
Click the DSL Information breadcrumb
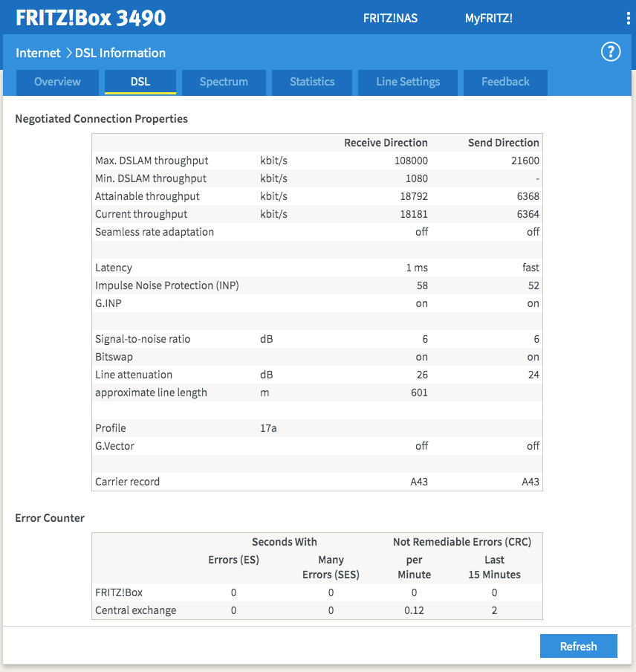click(x=120, y=53)
